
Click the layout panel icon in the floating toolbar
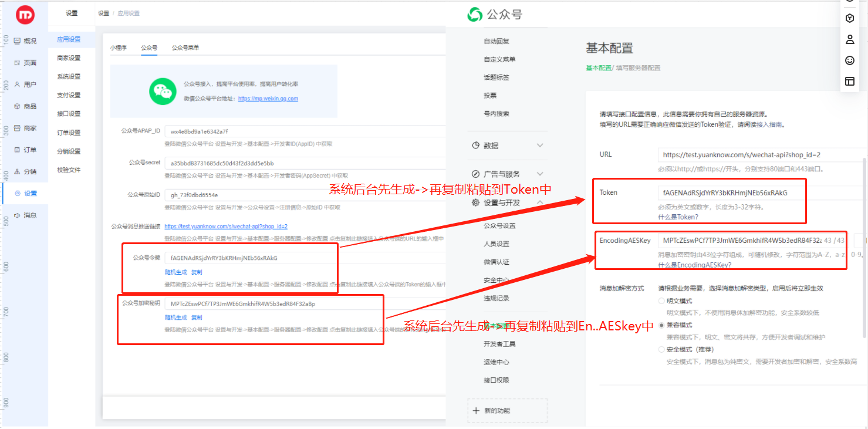pos(849,82)
